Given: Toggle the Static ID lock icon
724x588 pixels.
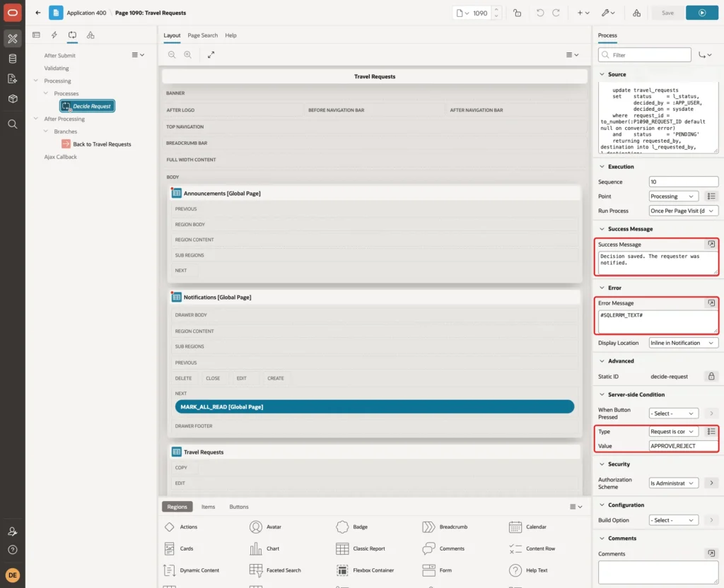Looking at the screenshot, I should [711, 376].
